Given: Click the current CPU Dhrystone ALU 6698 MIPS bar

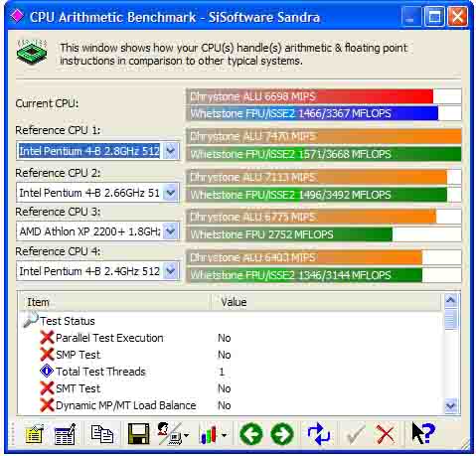Looking at the screenshot, I should [x=324, y=96].
